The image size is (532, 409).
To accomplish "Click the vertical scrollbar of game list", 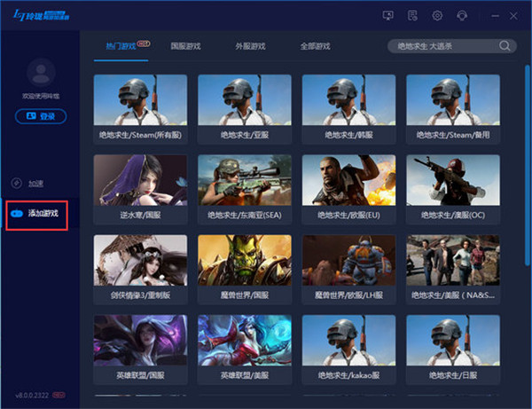I will [x=528, y=165].
